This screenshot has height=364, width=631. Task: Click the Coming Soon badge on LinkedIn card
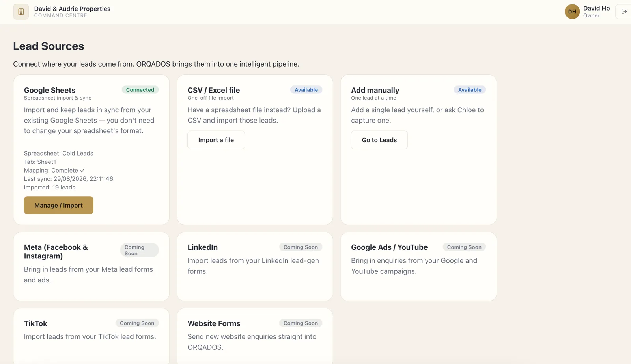(301, 247)
